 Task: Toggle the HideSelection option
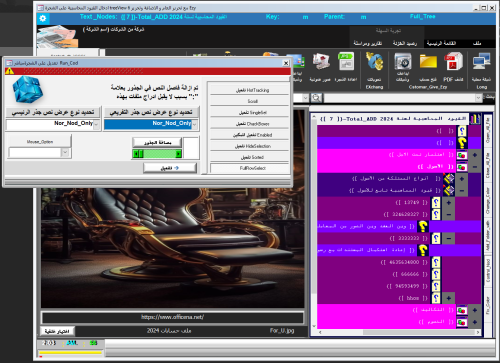[249, 146]
